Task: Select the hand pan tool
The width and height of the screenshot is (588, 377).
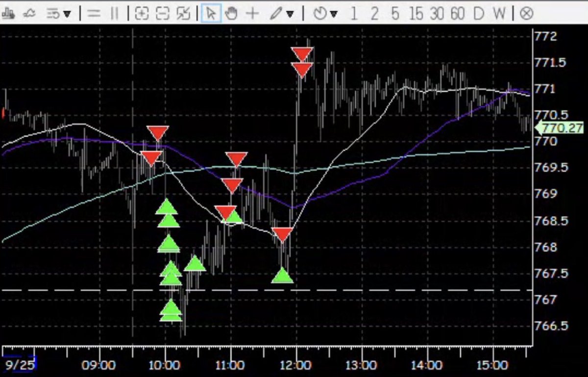Action: [231, 13]
